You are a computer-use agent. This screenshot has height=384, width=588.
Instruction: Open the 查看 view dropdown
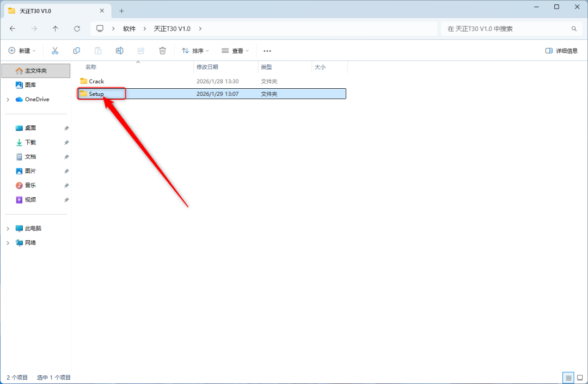click(235, 51)
